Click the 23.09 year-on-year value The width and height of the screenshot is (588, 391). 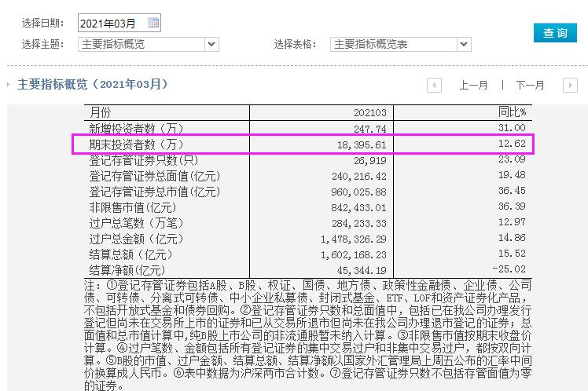point(512,159)
